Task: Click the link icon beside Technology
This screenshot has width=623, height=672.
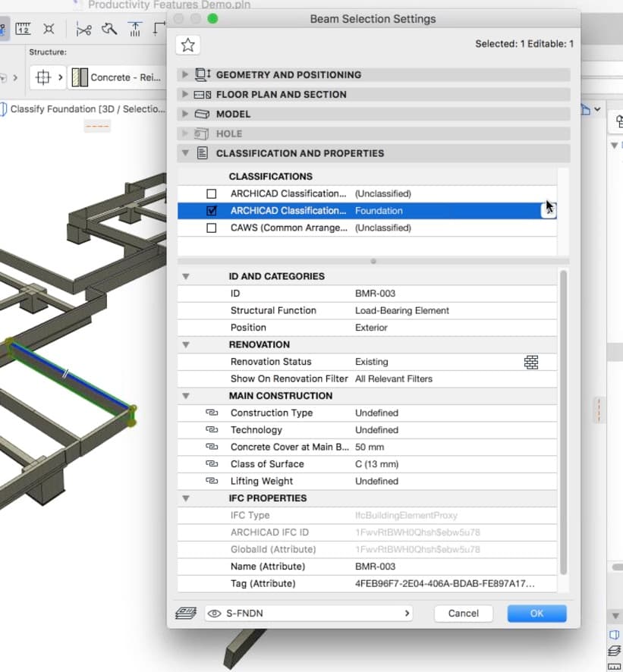Action: [212, 429]
